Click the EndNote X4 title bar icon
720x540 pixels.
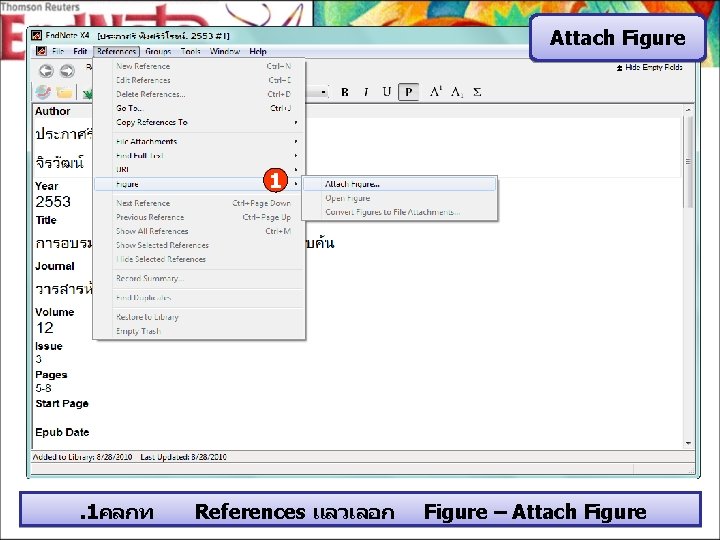tap(37, 35)
